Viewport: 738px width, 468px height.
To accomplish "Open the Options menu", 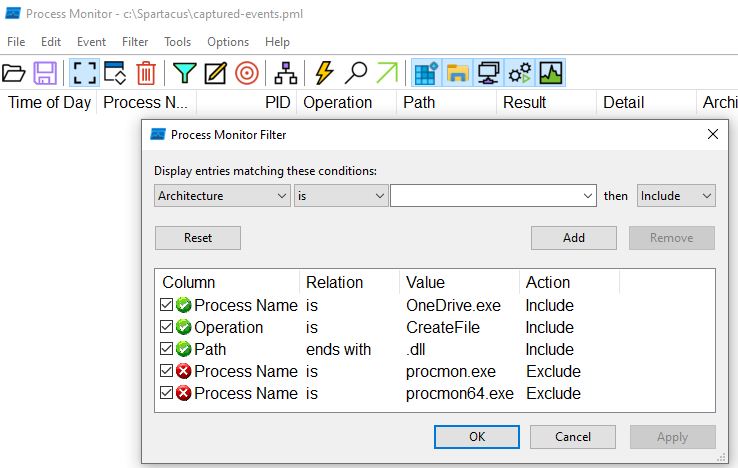I will pos(228,42).
